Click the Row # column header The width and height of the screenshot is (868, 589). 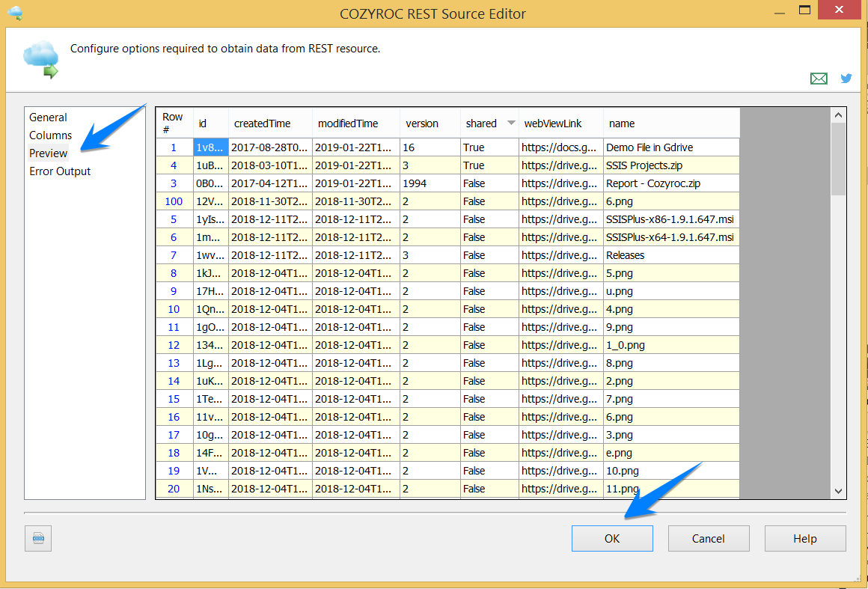coord(174,123)
